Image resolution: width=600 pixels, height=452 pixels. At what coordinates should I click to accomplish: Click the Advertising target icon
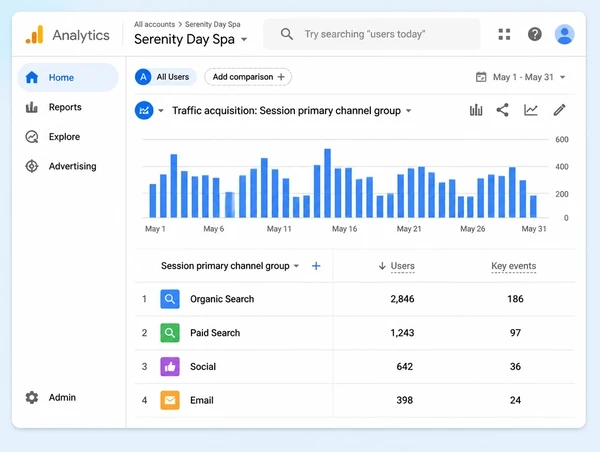(32, 166)
